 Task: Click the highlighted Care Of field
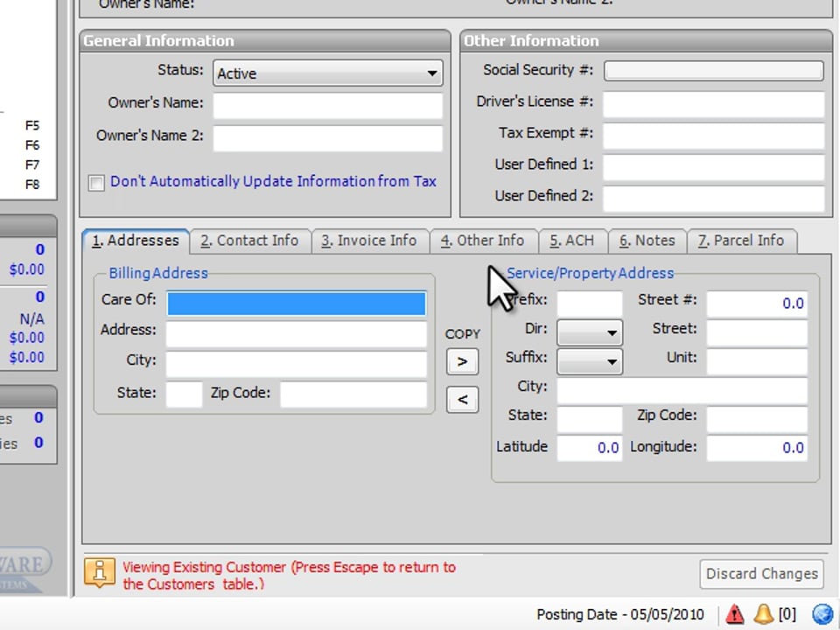(x=297, y=304)
